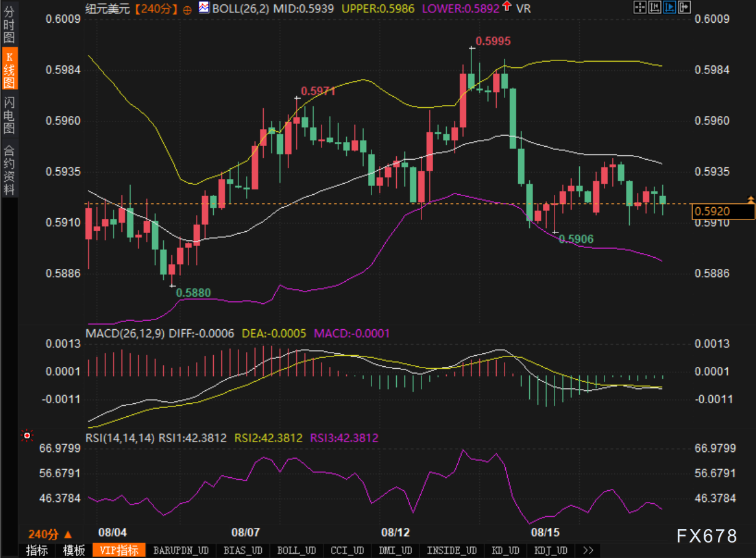
Task: Select the K线图 sidebar tab
Action: pyautogui.click(x=9, y=69)
